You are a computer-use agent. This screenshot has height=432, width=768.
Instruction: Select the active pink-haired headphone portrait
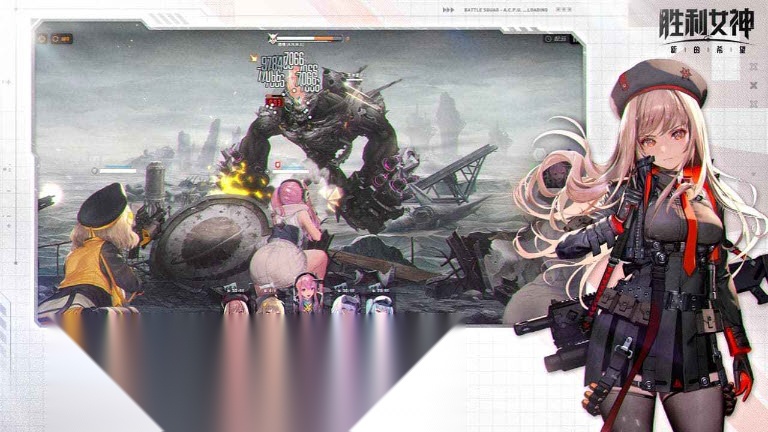tap(308, 293)
